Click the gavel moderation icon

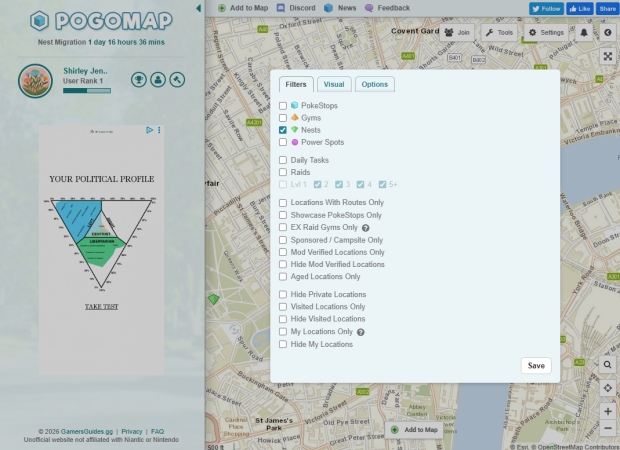177,80
